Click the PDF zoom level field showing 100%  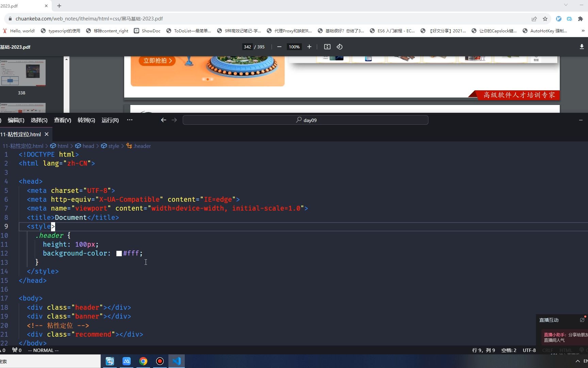pos(294,47)
